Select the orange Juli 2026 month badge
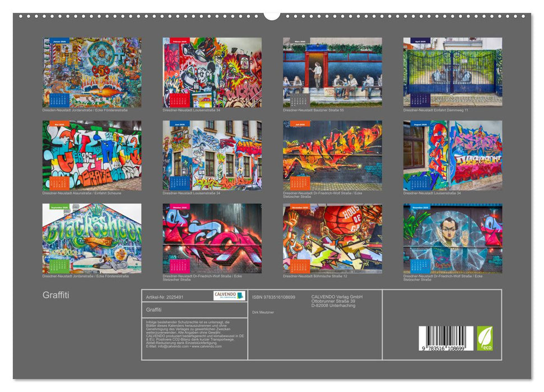544x392 pixels. 299,124
